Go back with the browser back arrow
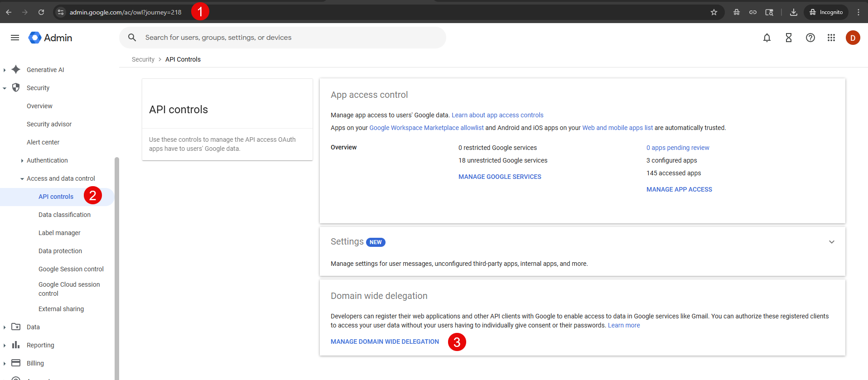The height and width of the screenshot is (380, 868). pos(9,12)
